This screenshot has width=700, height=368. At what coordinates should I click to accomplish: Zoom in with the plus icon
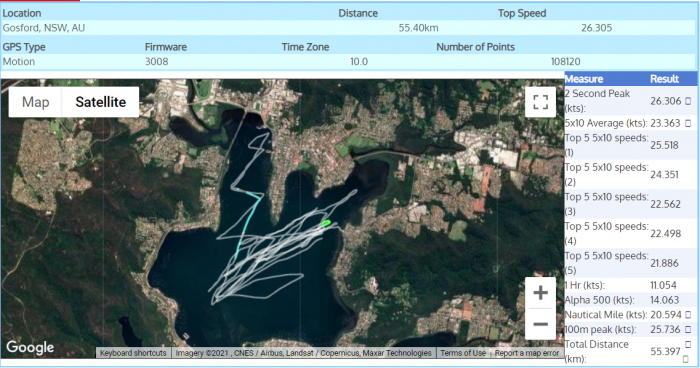pyautogui.click(x=541, y=293)
